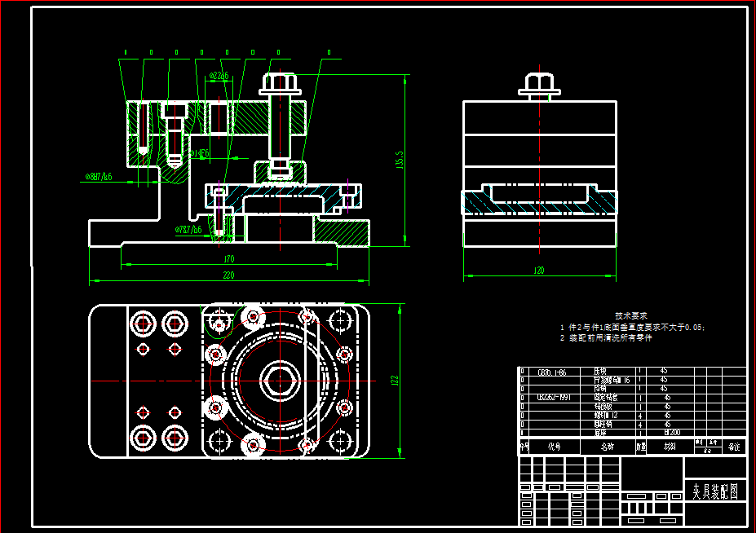This screenshot has width=756, height=533.
Task: Select the HT200 material cell
Action: click(x=672, y=433)
